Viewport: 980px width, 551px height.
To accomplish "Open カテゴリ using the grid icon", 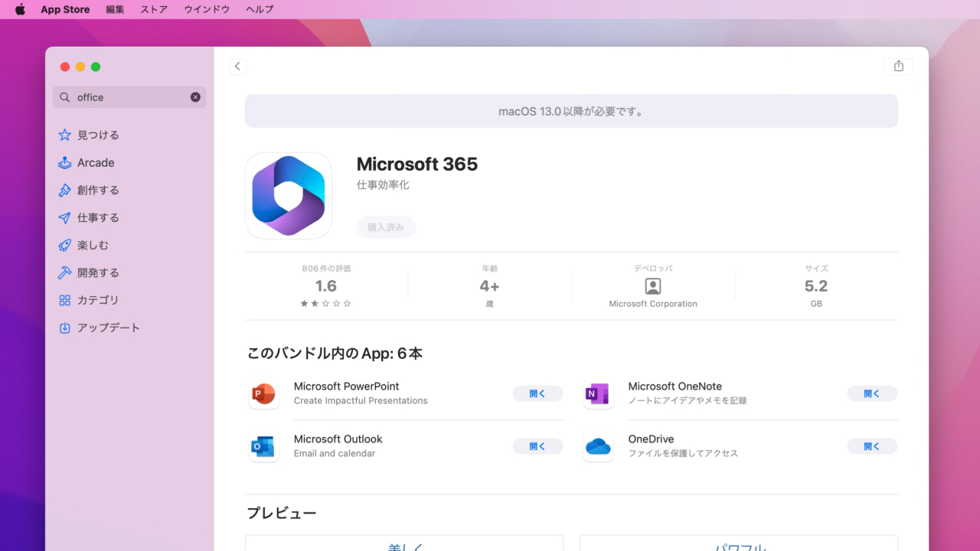I will (x=65, y=300).
